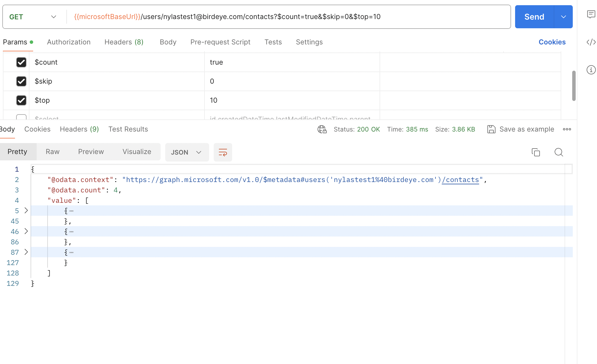
Task: Show request info sidebar
Action: pos(591,70)
